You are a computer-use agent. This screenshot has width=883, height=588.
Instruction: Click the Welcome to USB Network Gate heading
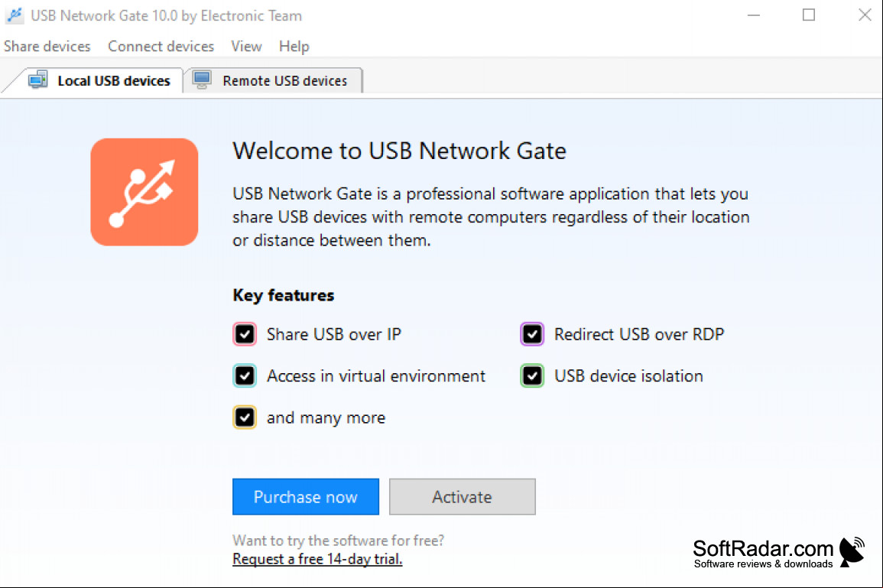[x=399, y=151]
